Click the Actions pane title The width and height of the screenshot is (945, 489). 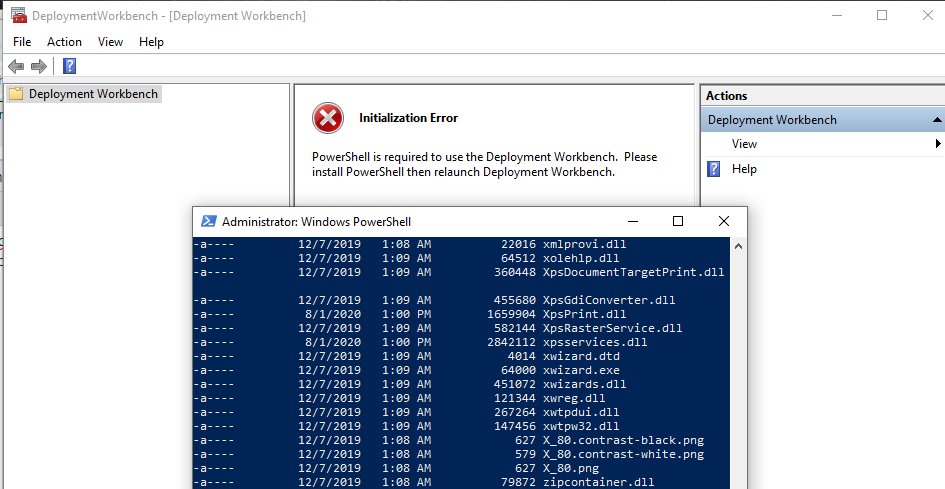(x=727, y=96)
